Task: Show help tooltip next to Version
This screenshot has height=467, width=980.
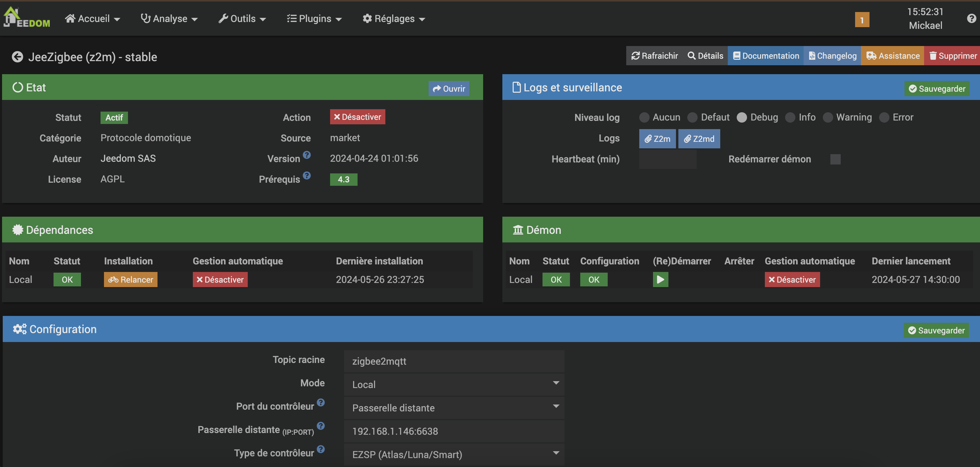Action: click(x=307, y=155)
